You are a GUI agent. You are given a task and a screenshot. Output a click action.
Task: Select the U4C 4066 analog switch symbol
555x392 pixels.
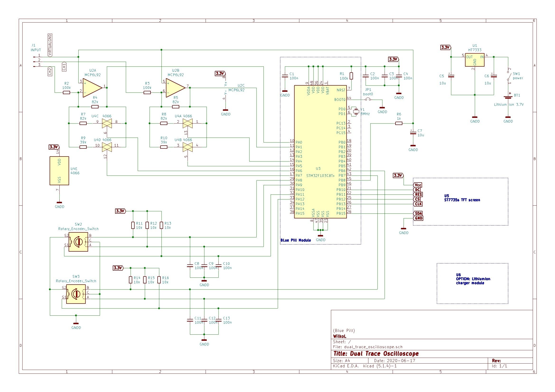point(107,124)
